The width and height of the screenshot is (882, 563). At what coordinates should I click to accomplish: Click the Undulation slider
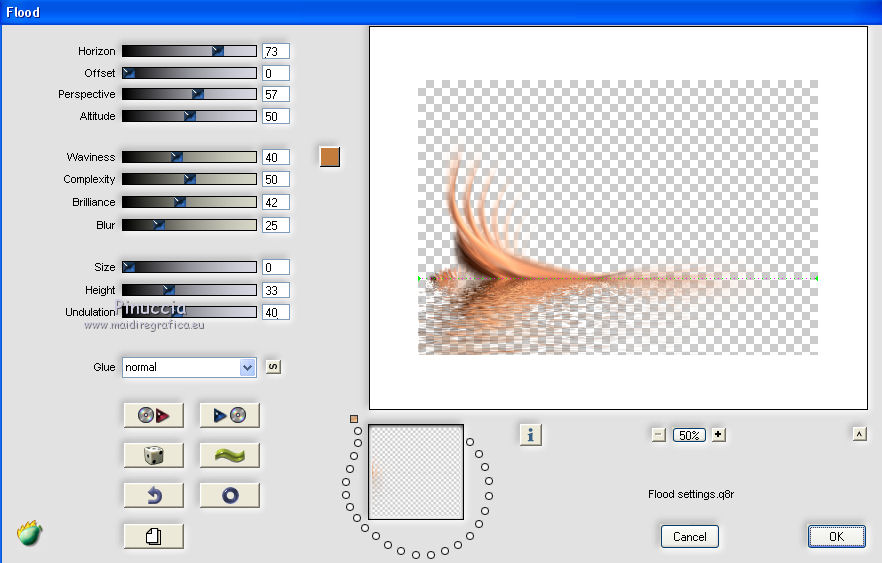189,312
